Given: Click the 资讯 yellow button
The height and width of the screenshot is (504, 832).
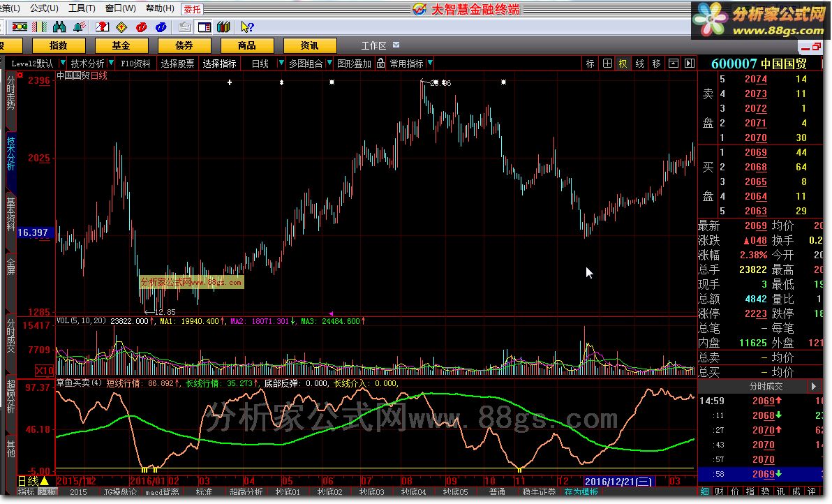Looking at the screenshot, I should [x=310, y=45].
